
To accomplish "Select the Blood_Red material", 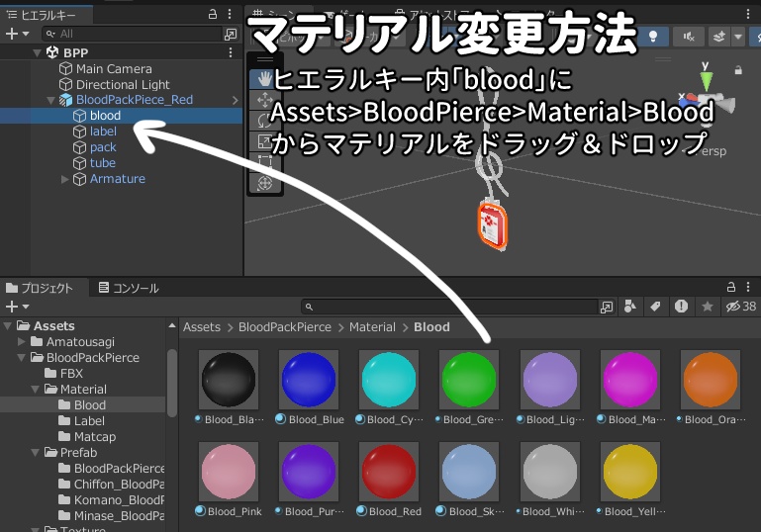I will point(389,472).
